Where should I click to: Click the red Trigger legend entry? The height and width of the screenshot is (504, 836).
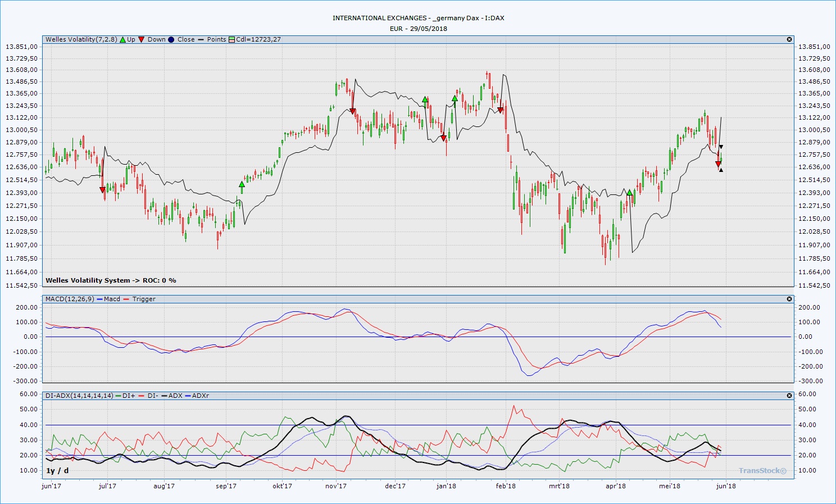[x=139, y=299]
